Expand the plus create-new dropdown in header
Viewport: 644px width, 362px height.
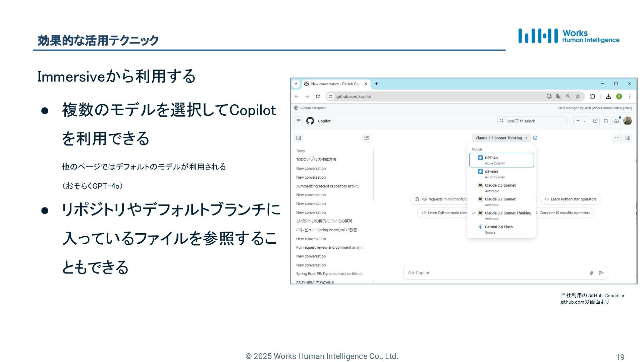(581, 121)
